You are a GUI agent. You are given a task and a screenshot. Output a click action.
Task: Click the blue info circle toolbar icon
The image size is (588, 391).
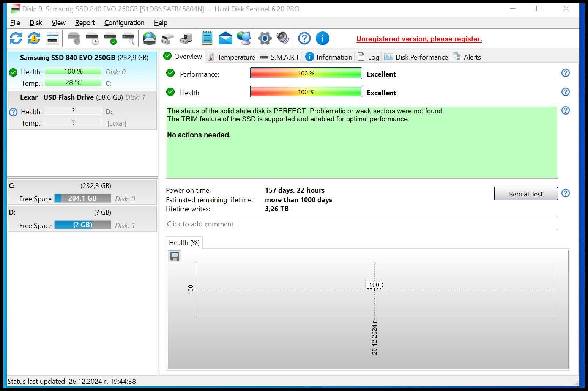point(323,38)
